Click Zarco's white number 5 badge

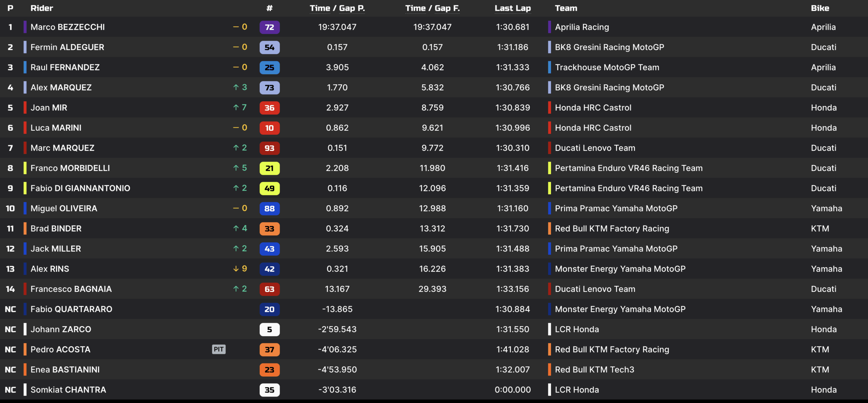click(x=270, y=330)
